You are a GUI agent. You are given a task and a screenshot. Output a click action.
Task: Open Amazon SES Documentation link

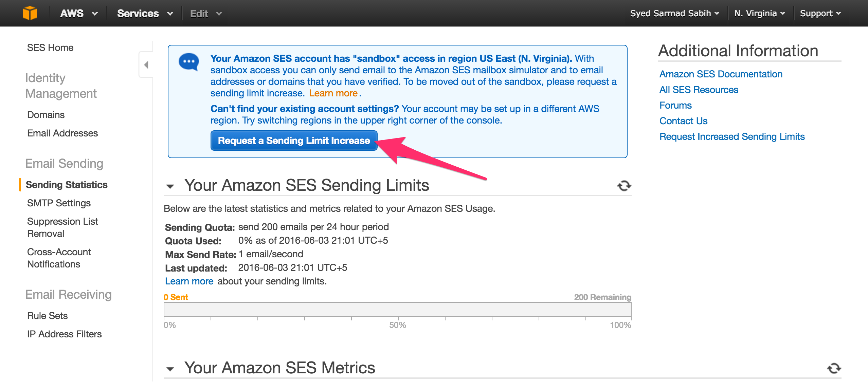pos(721,74)
